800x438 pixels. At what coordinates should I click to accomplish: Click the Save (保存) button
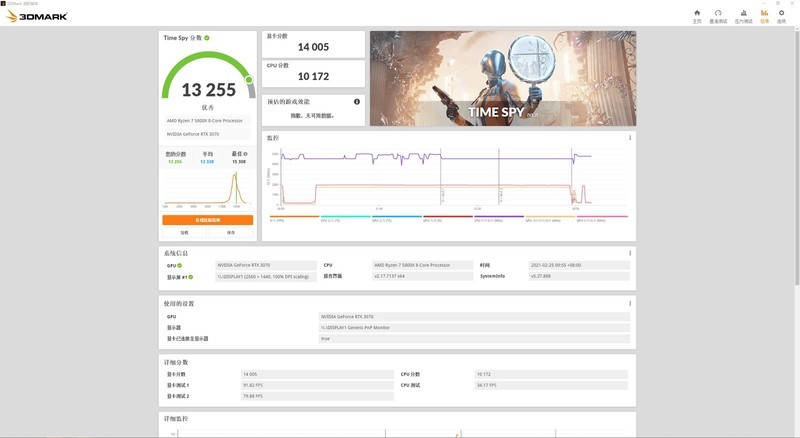[231, 232]
